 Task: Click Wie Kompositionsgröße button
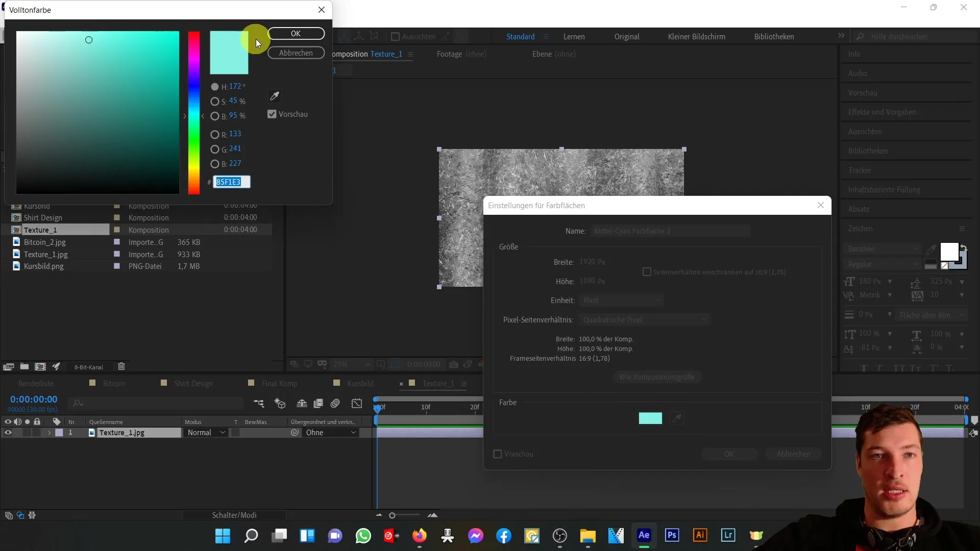click(x=656, y=377)
